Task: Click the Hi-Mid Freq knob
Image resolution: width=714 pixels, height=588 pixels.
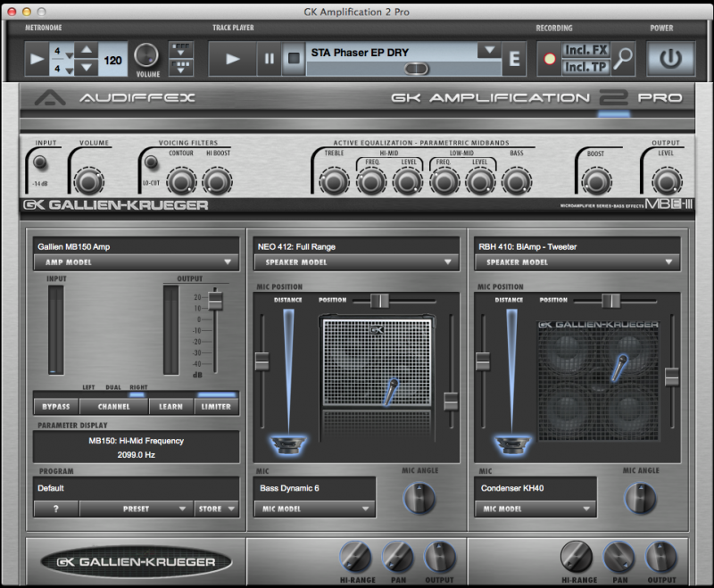Action: point(371,182)
